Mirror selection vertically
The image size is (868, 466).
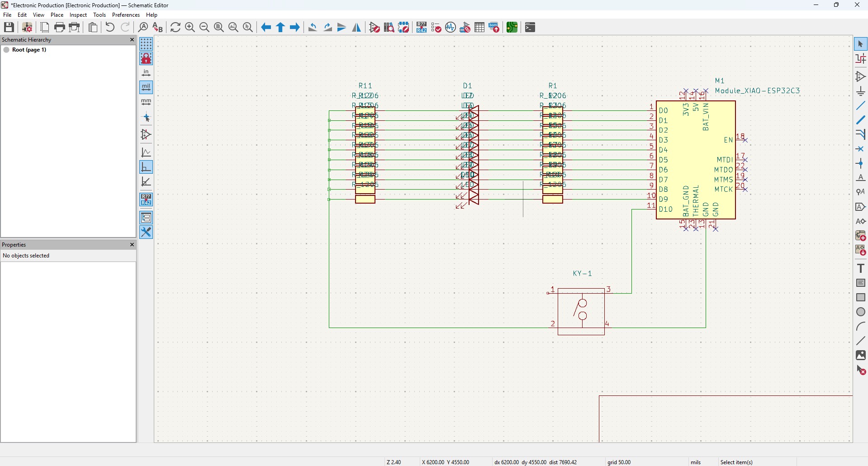point(342,27)
